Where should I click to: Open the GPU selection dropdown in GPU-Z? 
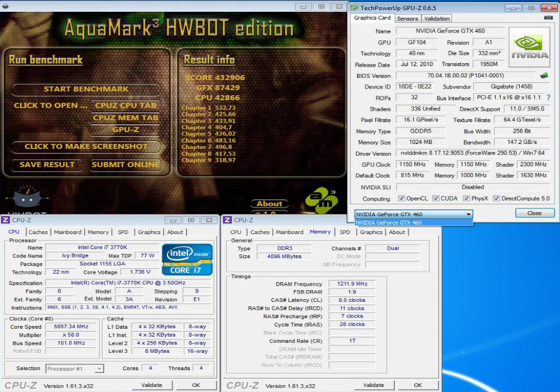414,214
